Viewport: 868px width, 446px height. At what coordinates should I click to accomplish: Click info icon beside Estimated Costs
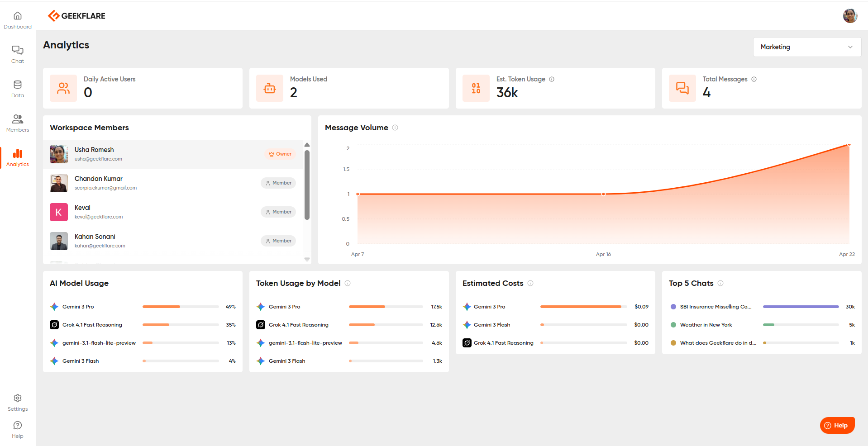click(530, 283)
